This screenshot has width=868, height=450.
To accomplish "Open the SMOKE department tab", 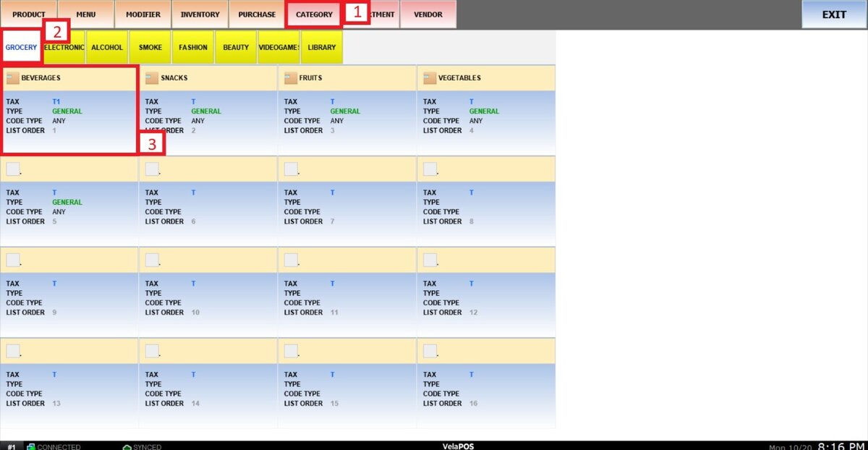I will coord(150,48).
